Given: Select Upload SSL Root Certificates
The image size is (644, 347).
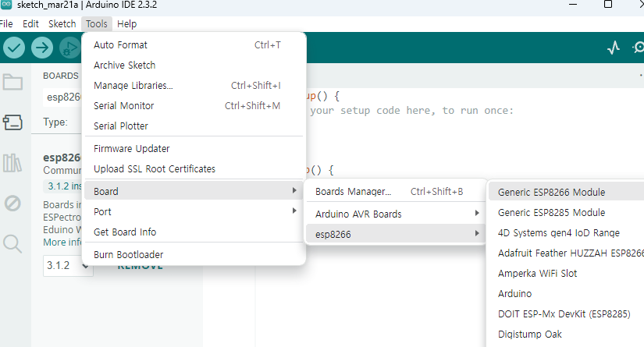Looking at the screenshot, I should 194,169.
